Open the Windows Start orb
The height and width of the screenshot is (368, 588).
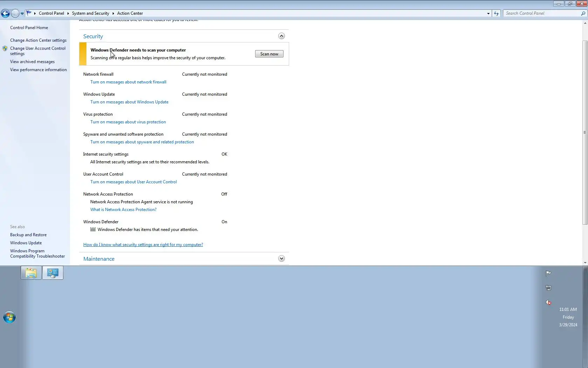pos(9,317)
